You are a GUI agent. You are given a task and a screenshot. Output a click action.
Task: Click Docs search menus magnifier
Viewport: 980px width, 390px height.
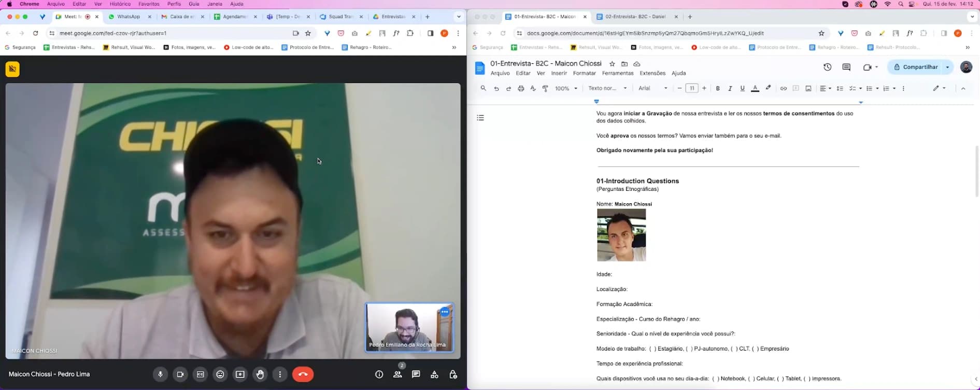483,88
